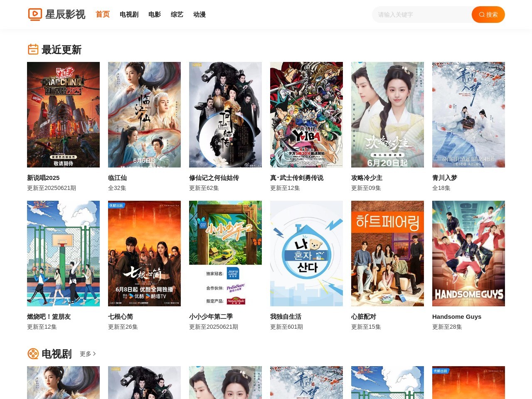
Task: Open the 首页 navigation tab
Action: 103,14
